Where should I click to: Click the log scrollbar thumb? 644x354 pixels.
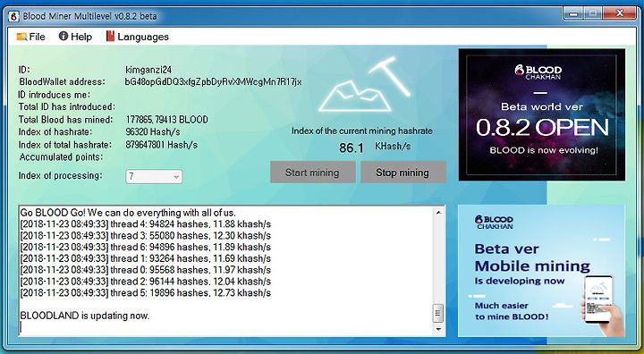[x=438, y=314]
